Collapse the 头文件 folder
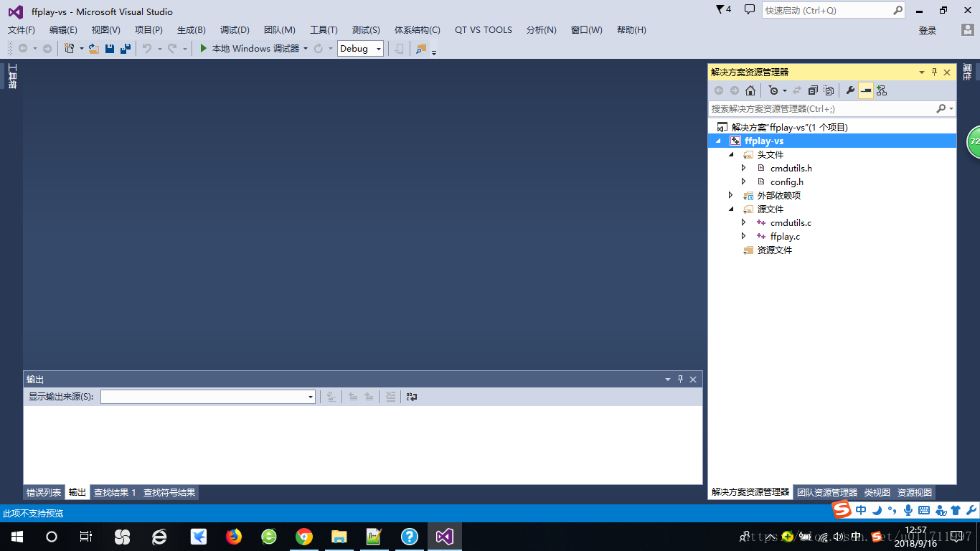This screenshot has height=551, width=980. click(x=731, y=155)
